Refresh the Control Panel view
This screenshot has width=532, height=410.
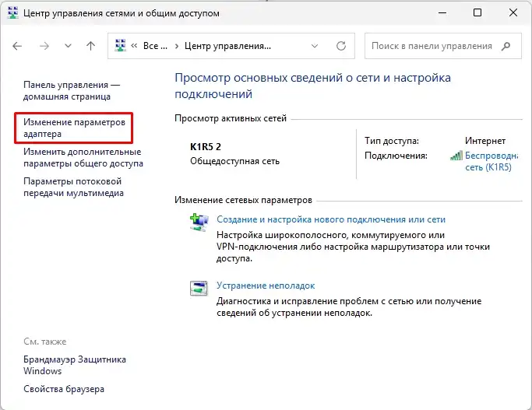[341, 46]
